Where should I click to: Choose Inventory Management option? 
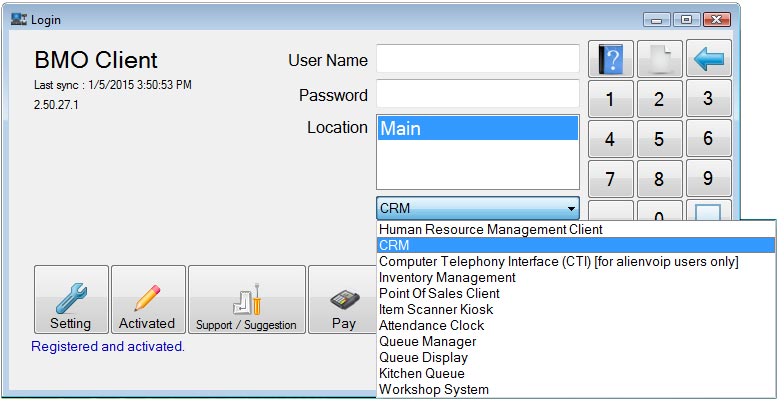(x=576, y=278)
